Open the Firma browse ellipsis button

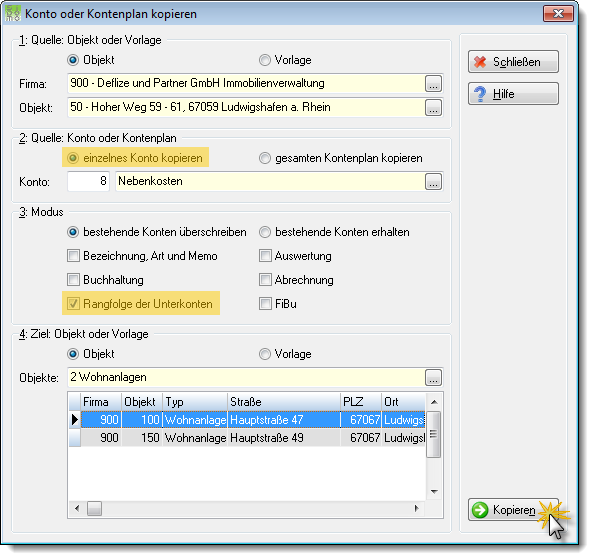(433, 83)
